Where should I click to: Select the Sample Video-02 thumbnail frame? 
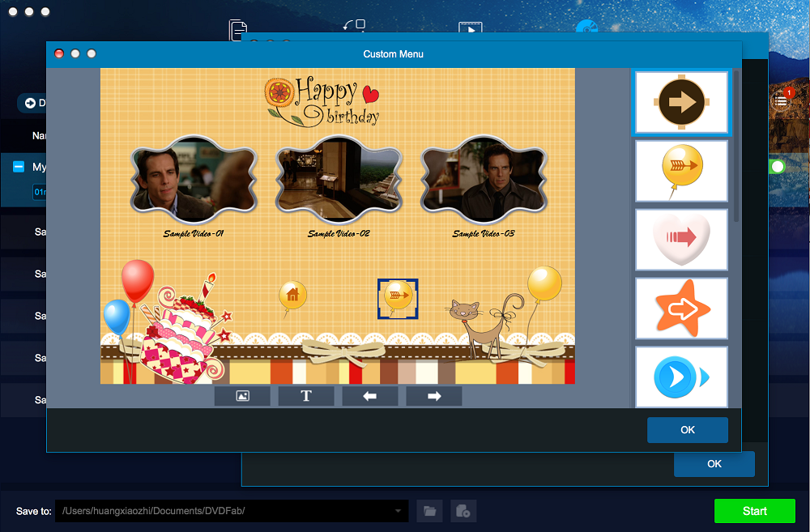339,179
